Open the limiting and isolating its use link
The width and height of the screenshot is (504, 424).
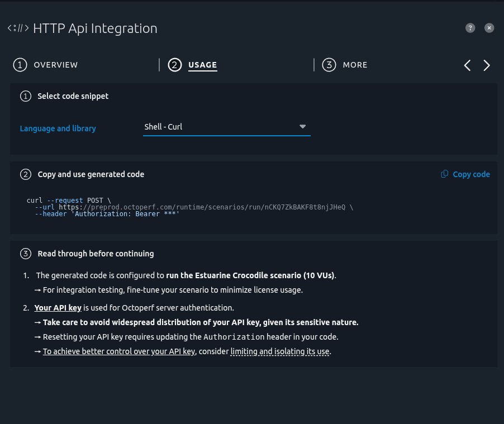tap(280, 351)
